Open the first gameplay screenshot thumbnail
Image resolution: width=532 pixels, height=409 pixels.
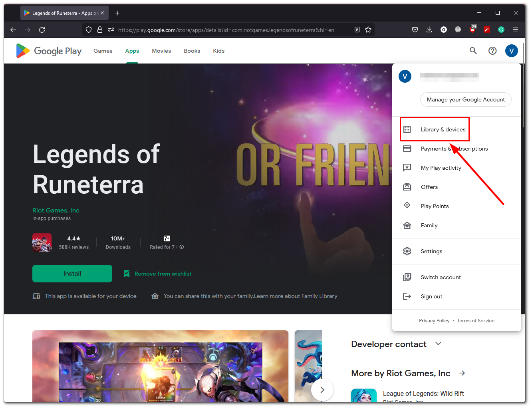160,366
